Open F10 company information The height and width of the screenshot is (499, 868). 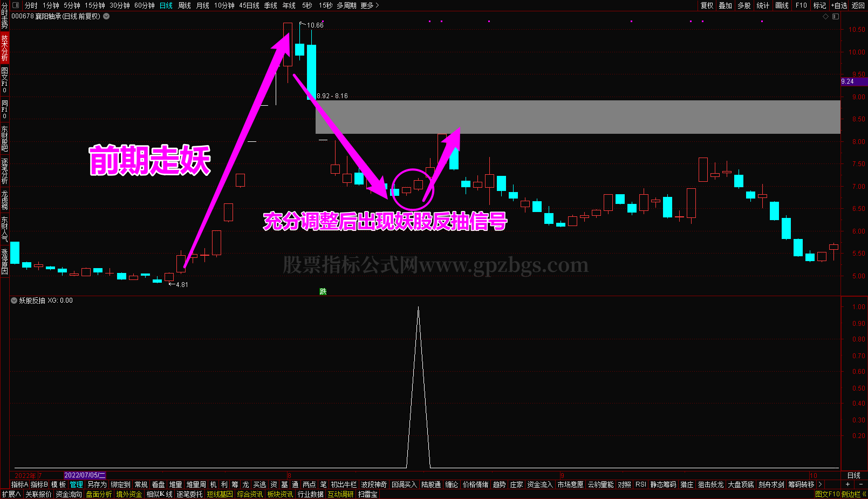[801, 5]
